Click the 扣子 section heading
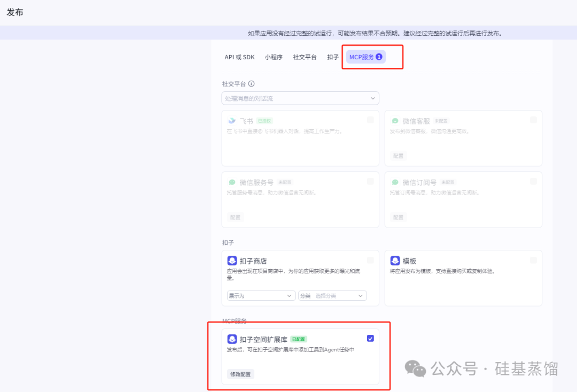Viewport: 577px width, 392px height. pos(228,242)
